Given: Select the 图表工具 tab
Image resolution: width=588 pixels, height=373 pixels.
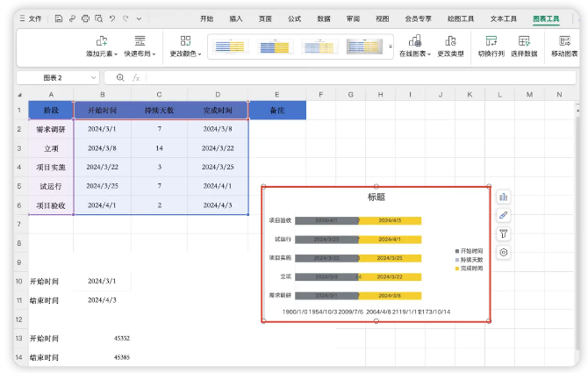Looking at the screenshot, I should 546,18.
